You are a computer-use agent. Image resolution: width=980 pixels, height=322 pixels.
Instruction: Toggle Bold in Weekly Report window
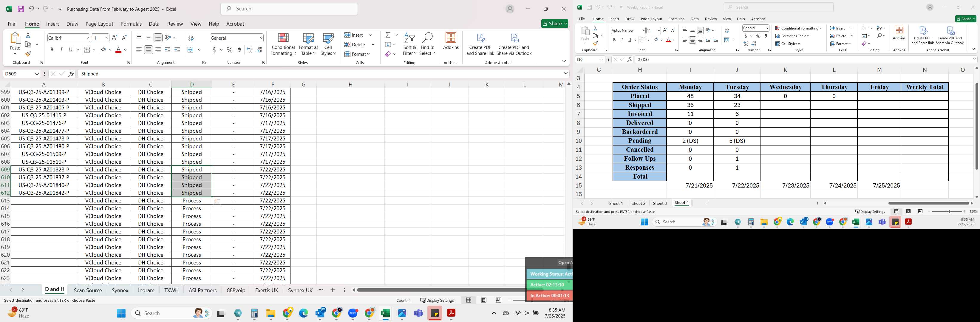614,40
